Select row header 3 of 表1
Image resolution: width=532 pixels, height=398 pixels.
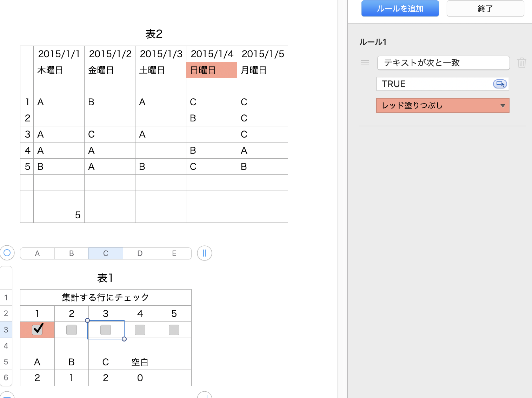(6, 330)
